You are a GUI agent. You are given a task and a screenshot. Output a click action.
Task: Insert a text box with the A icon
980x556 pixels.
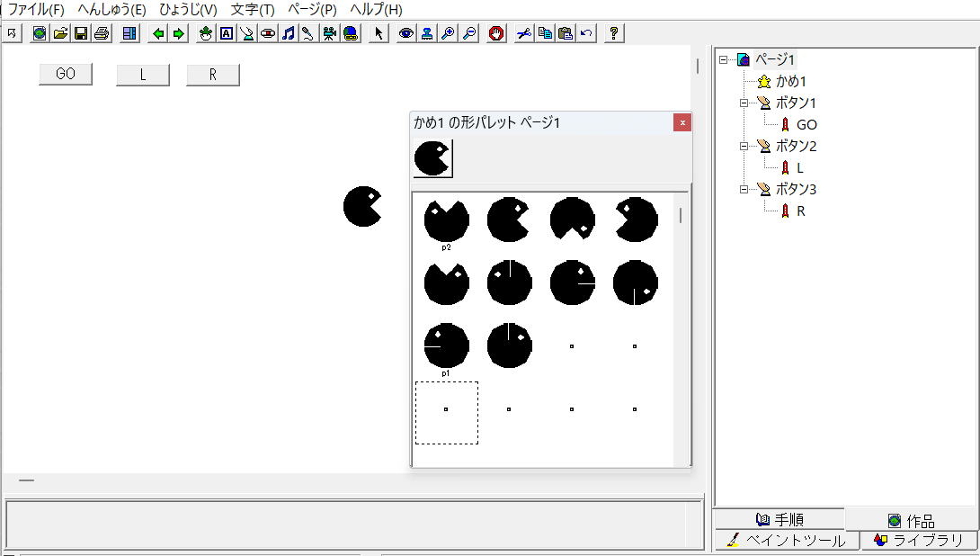click(227, 33)
